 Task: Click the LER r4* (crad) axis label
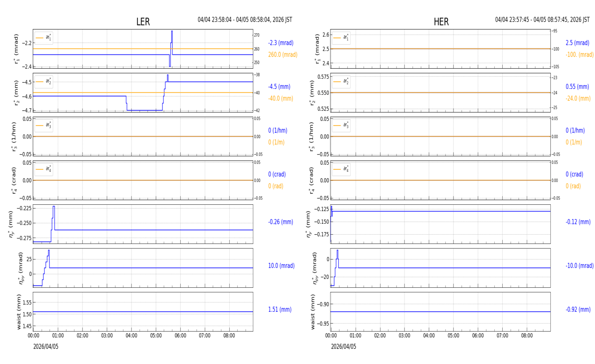coord(16,180)
